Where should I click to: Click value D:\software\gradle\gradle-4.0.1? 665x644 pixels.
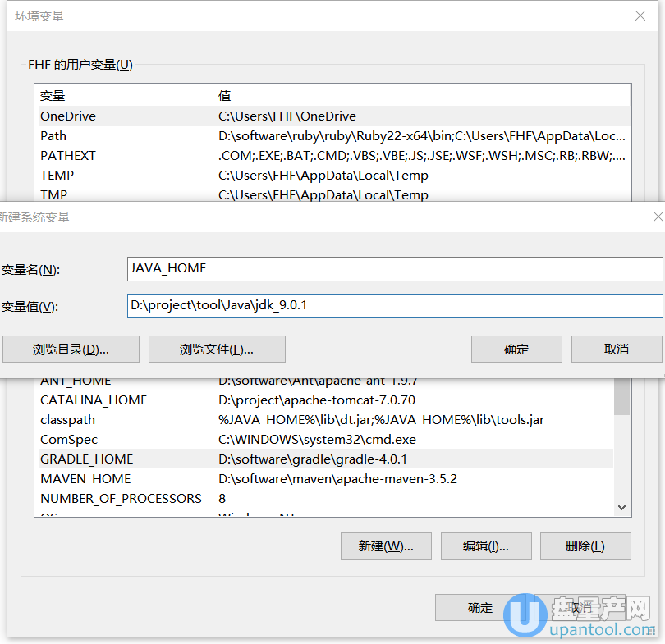(x=313, y=459)
